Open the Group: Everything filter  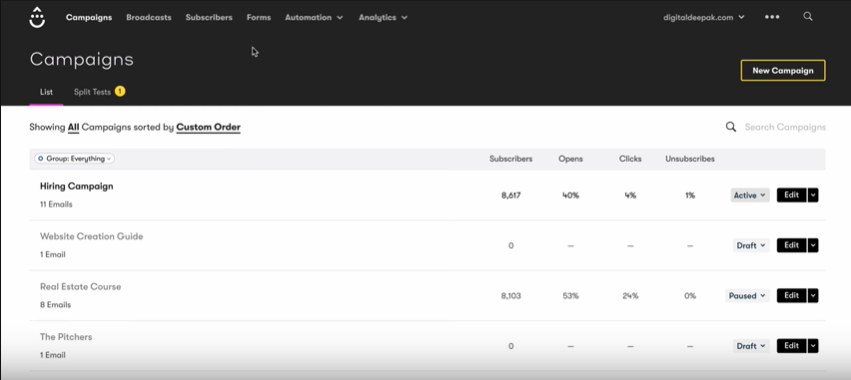[74, 159]
